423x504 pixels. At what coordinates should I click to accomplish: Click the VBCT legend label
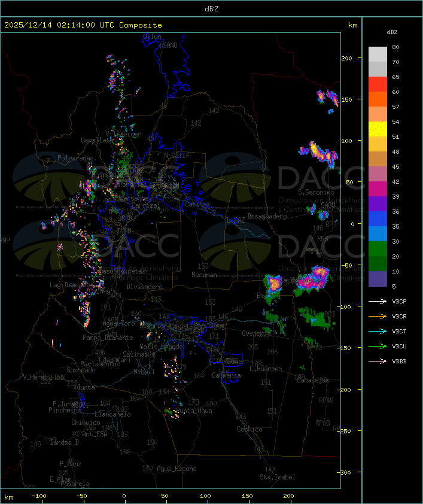click(399, 331)
